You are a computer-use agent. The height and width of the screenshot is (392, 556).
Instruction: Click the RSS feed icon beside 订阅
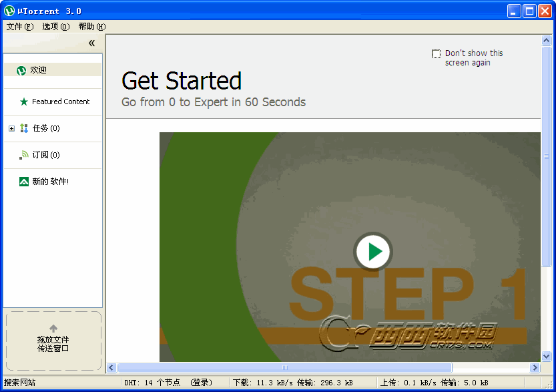point(24,155)
